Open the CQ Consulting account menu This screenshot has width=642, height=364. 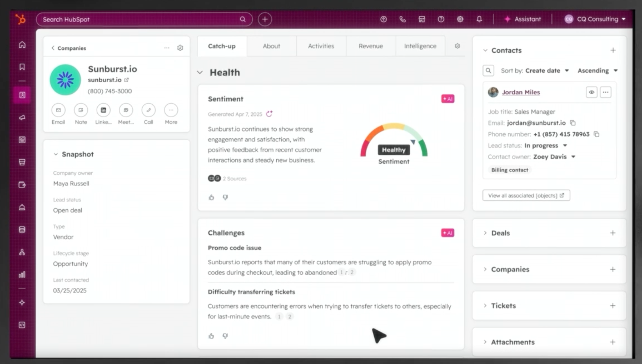point(595,19)
